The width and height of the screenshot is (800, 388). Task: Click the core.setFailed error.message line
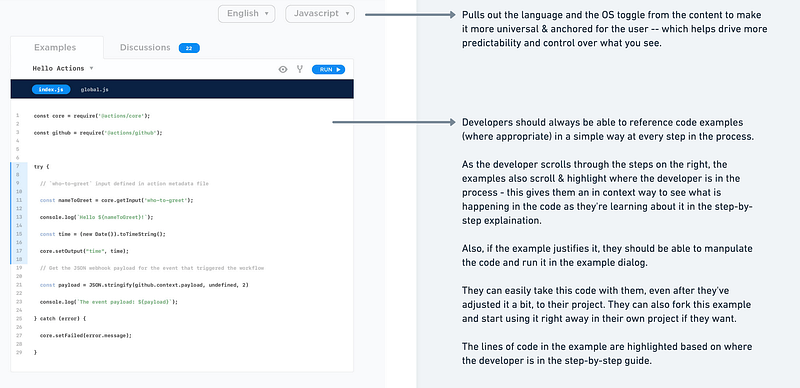[86, 335]
